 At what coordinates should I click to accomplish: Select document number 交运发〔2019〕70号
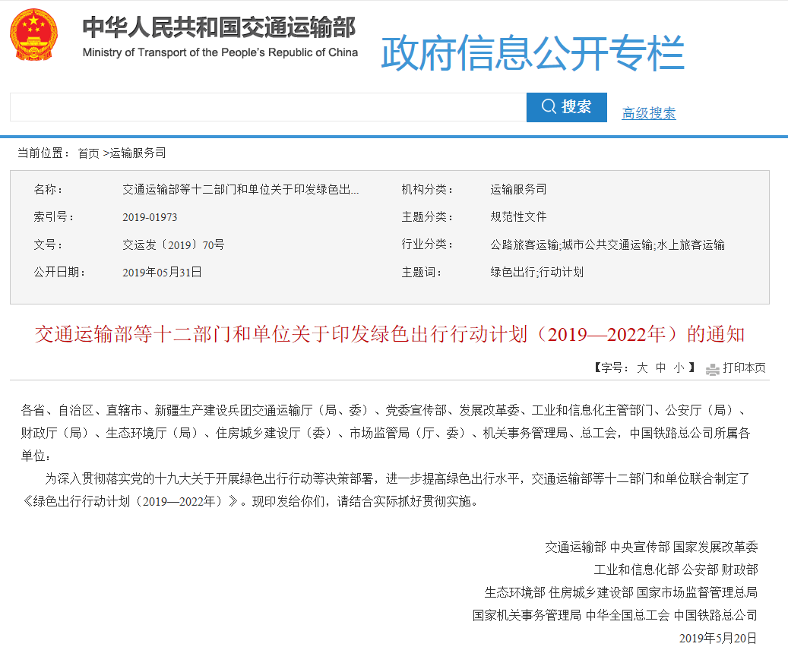[x=173, y=245]
